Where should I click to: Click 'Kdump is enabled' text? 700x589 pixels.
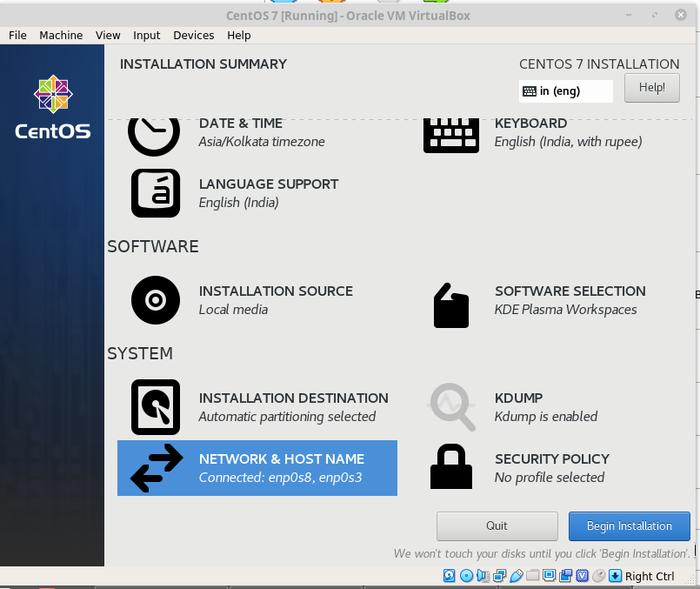546,417
